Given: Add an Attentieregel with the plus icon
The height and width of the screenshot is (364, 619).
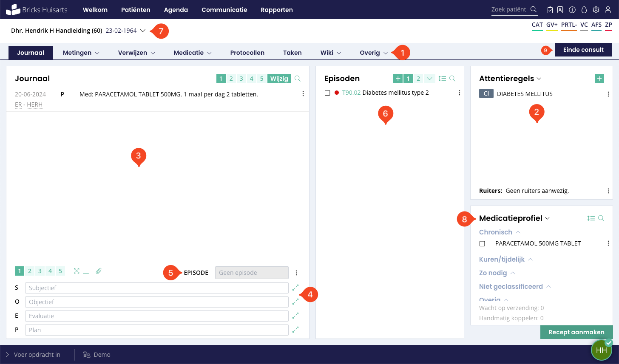Looking at the screenshot, I should point(599,79).
